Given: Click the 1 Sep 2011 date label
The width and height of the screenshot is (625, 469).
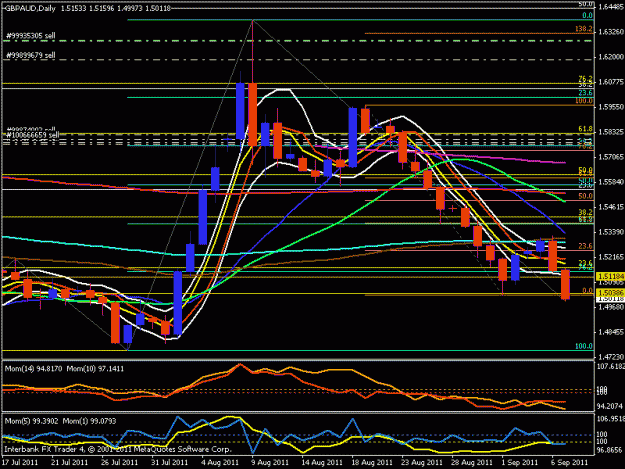Looking at the screenshot, I should coord(520,462).
